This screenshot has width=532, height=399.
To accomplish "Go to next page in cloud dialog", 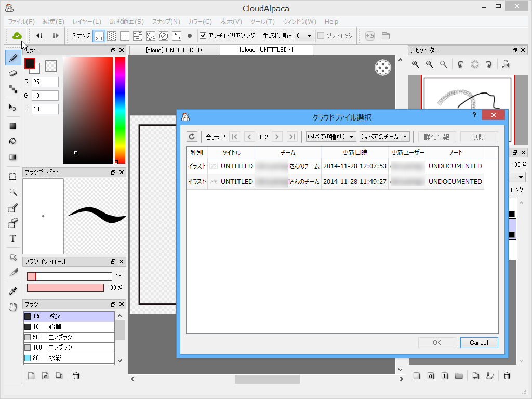I will [277, 137].
